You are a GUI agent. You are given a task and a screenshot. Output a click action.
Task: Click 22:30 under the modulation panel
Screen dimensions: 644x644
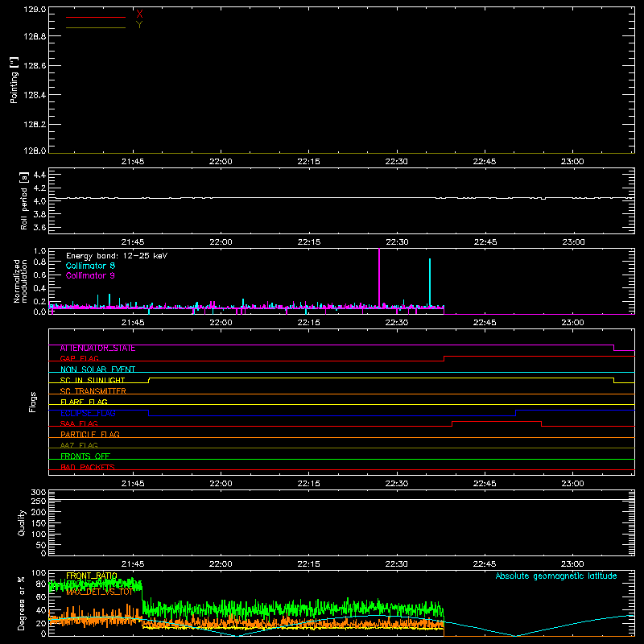[x=397, y=323]
